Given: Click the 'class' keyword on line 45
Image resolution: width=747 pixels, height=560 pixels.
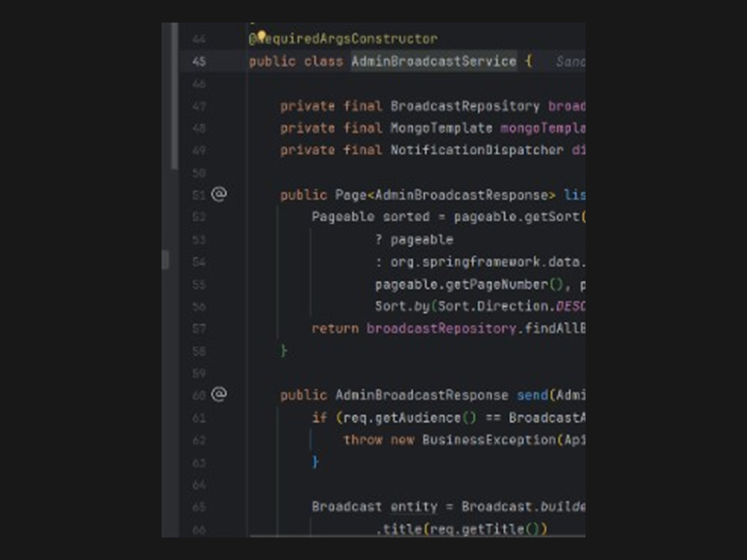Looking at the screenshot, I should (323, 61).
